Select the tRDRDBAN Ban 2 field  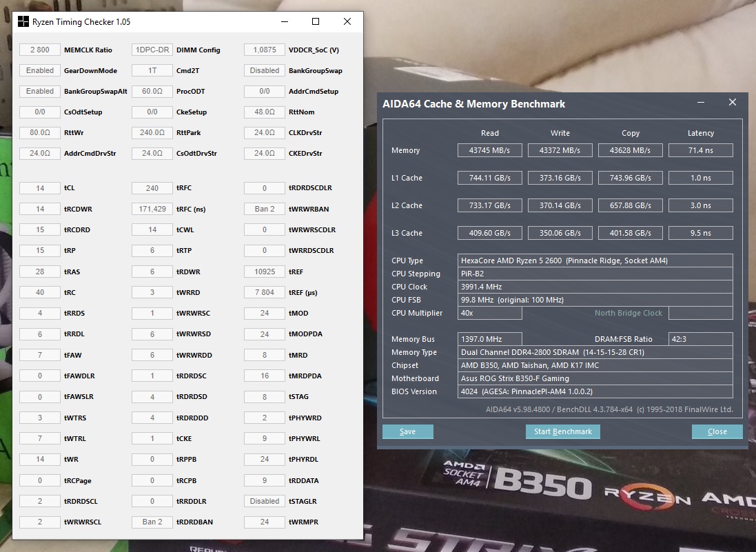[152, 522]
